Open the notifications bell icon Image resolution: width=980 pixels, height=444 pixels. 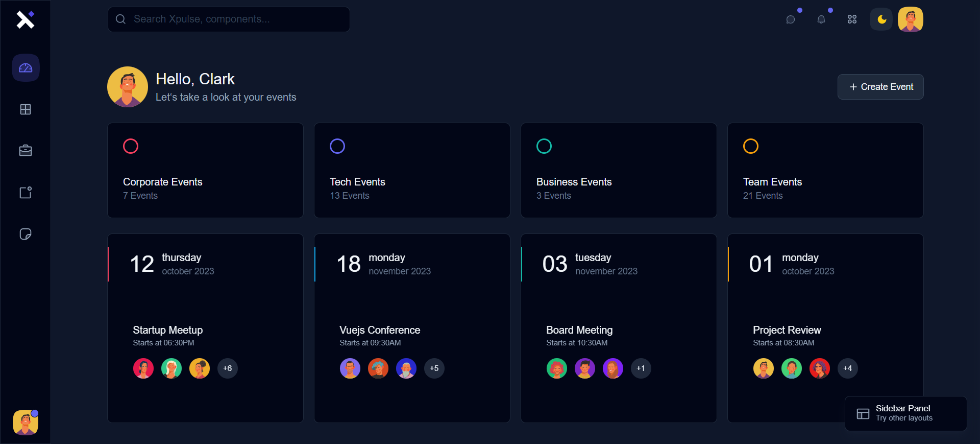[x=821, y=19]
